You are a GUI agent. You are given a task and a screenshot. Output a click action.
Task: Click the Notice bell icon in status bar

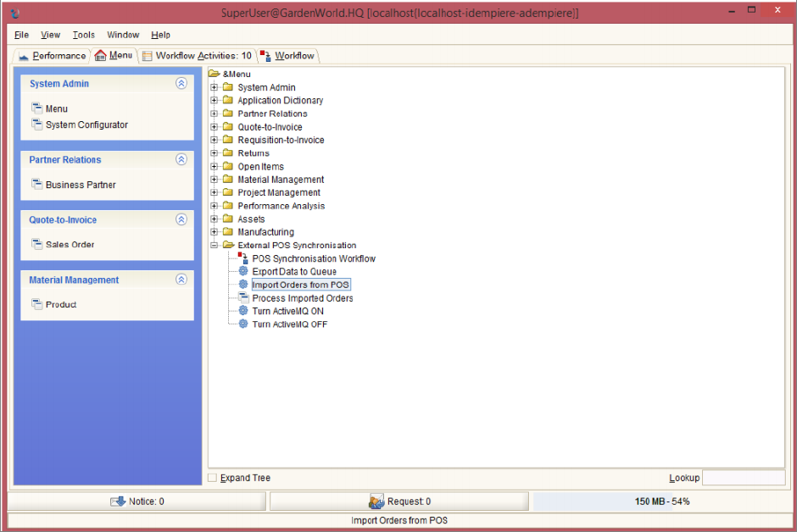(x=118, y=502)
